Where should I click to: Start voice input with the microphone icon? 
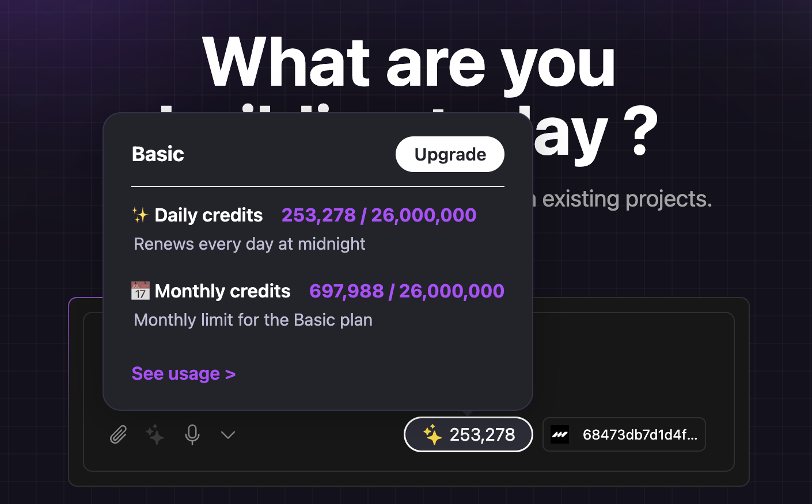pyautogui.click(x=192, y=434)
